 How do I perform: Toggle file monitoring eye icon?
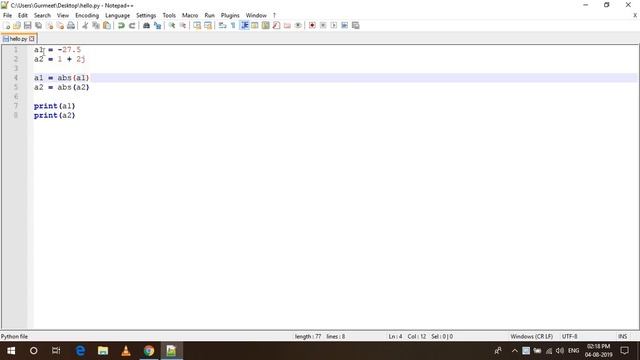tap(298, 25)
